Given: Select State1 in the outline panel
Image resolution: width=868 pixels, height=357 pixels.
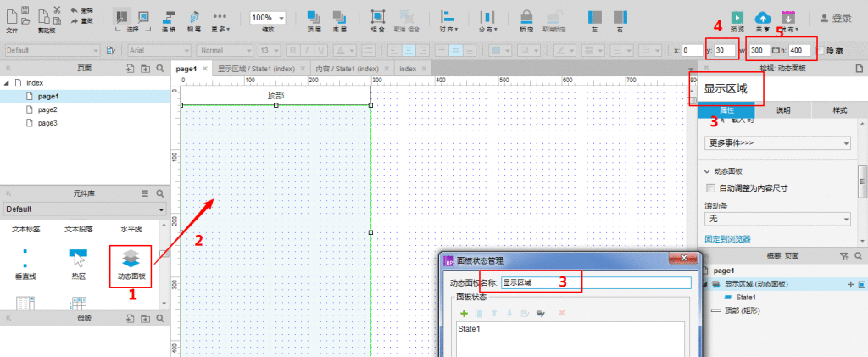Looking at the screenshot, I should (746, 298).
